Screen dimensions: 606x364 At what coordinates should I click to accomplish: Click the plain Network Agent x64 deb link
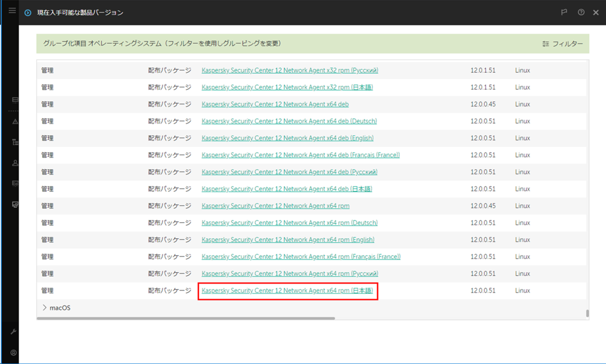(x=275, y=104)
